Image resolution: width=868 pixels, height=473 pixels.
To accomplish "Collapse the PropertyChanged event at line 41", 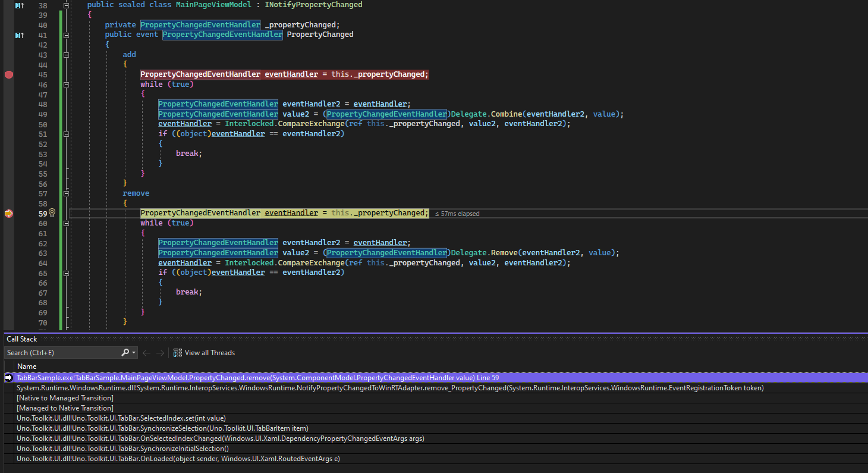I will point(65,35).
